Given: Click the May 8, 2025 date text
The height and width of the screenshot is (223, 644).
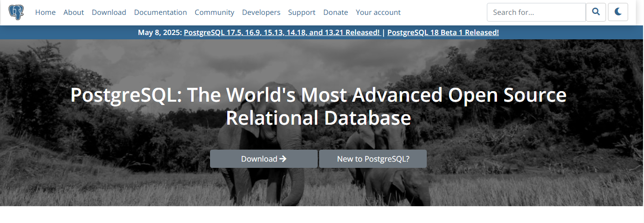Looking at the screenshot, I should (x=160, y=33).
